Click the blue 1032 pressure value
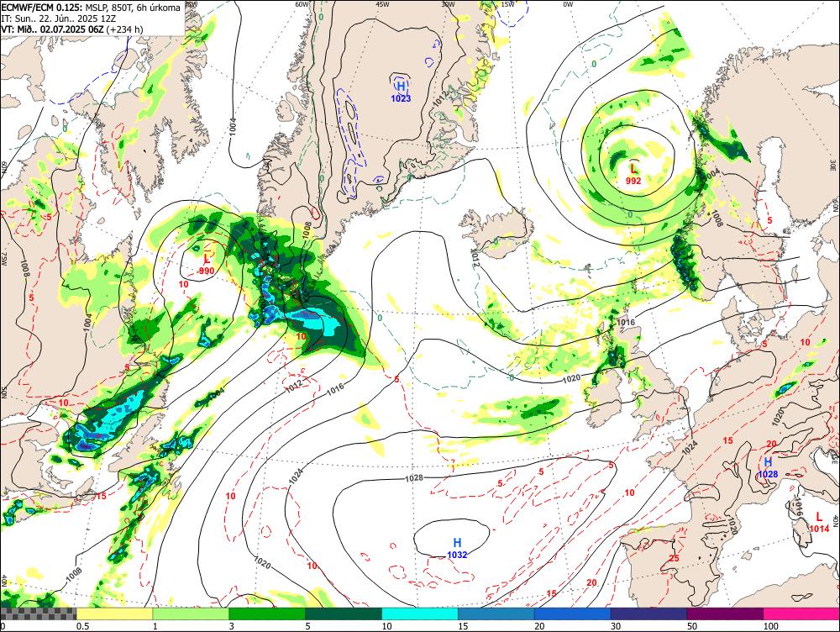Screen dimensions: 840x632 [458, 555]
